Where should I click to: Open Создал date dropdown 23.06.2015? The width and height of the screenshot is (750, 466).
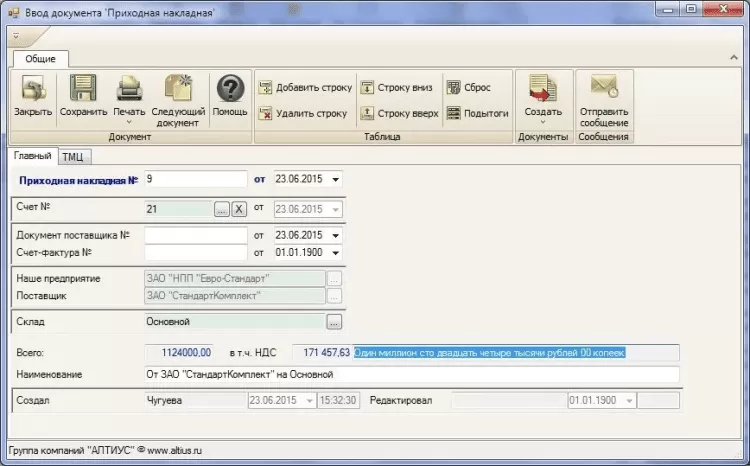309,400
